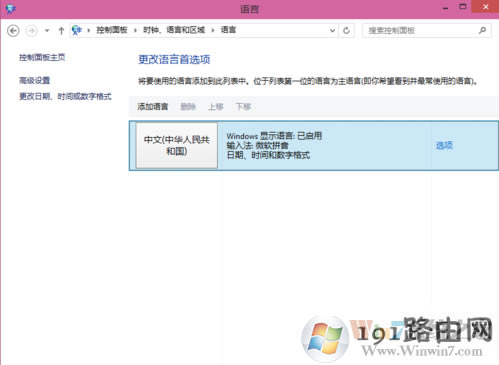499x365 pixels.
Task: Maximize the 语言 window
Action: 463,7
